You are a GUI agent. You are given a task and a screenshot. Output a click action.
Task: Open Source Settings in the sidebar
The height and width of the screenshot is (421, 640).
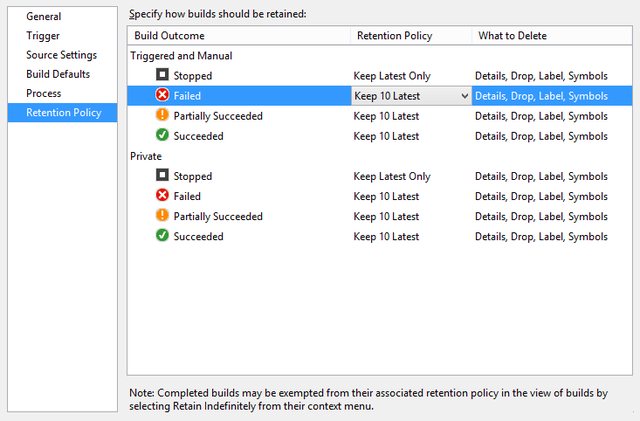coord(62,55)
